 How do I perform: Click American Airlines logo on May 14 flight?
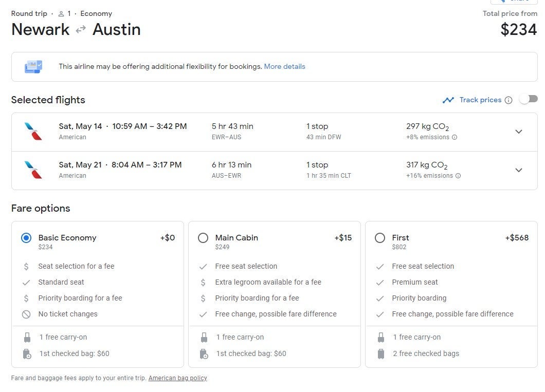[33, 132]
